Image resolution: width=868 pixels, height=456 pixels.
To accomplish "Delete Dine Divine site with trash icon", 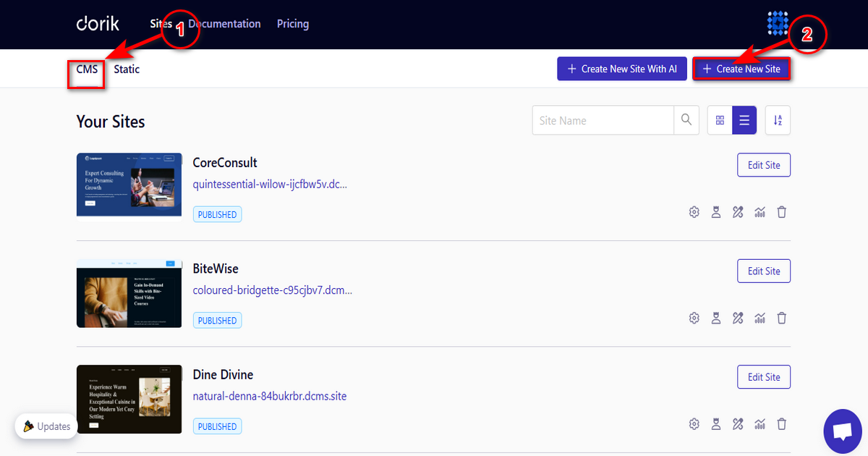I will (781, 424).
